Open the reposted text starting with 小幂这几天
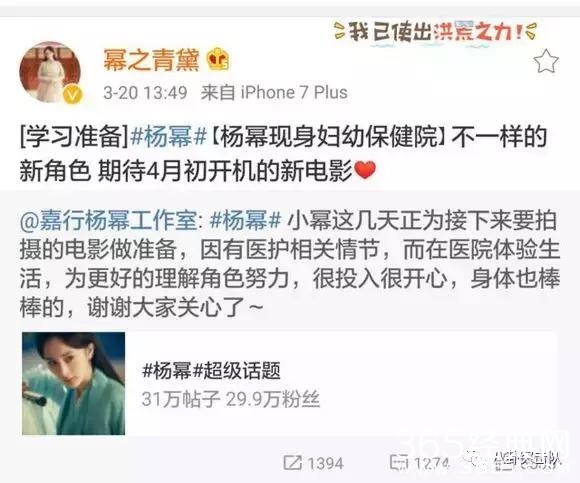The height and width of the screenshot is (483, 580). tap(290, 263)
